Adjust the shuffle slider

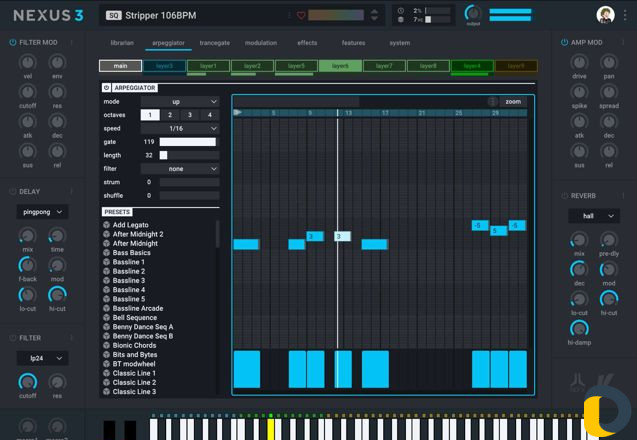189,195
